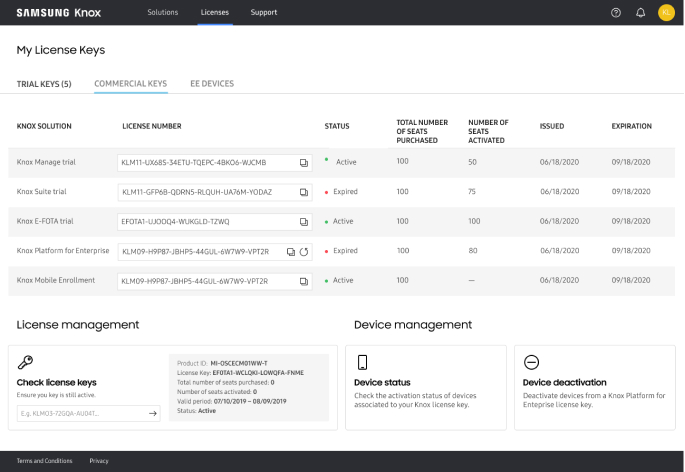
Task: Open the Licenses menu
Action: 214,12
